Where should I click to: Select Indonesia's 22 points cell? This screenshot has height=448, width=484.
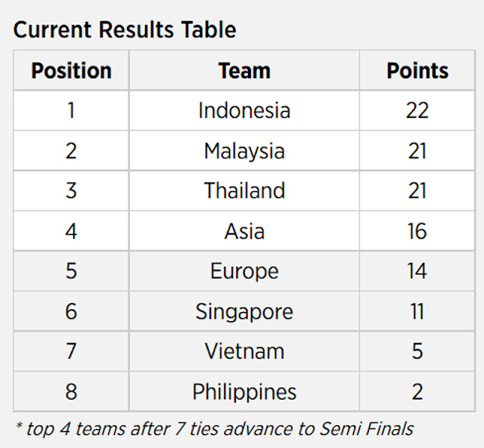[417, 110]
